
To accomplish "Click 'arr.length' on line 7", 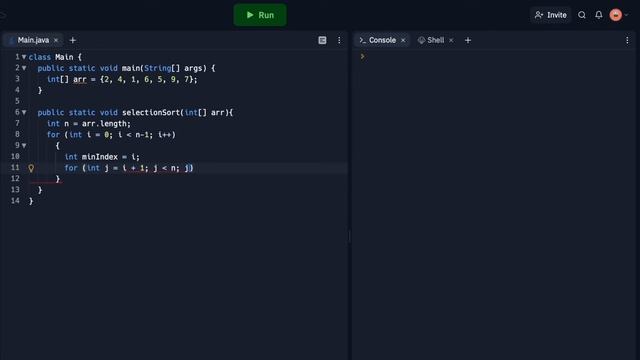I will [x=105, y=124].
